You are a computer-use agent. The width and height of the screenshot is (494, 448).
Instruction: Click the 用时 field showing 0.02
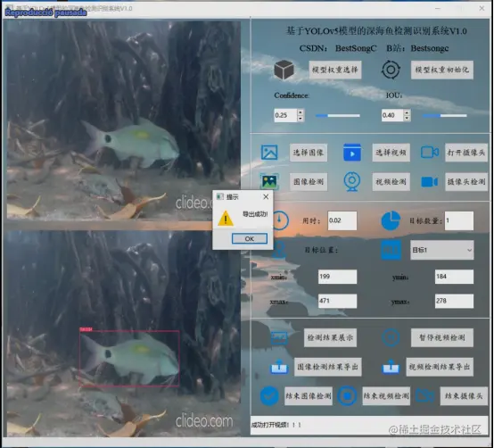coord(342,220)
